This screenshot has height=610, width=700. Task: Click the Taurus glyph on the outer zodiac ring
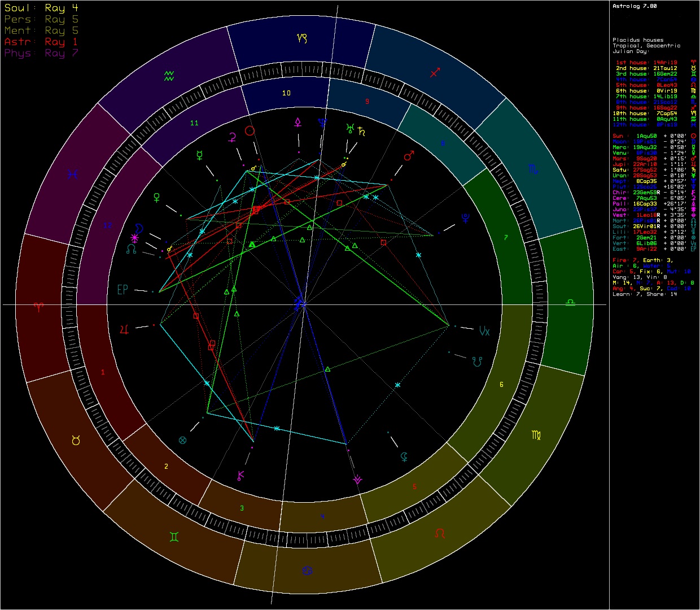[x=76, y=439]
